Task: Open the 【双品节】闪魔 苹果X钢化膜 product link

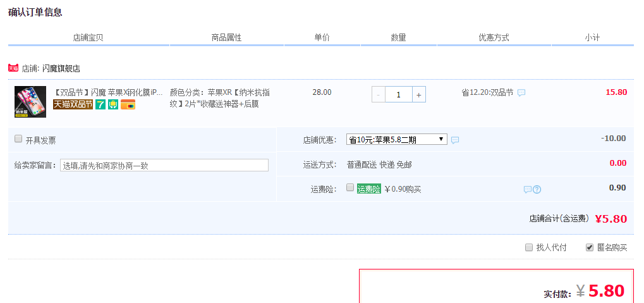Action: coord(109,92)
